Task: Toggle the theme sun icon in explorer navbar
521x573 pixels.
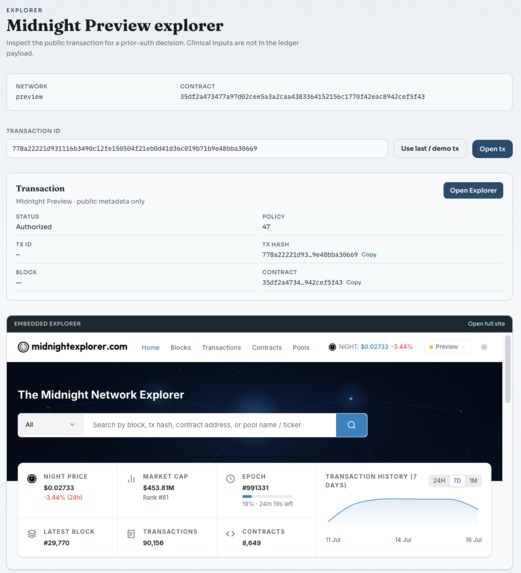Action: point(484,347)
